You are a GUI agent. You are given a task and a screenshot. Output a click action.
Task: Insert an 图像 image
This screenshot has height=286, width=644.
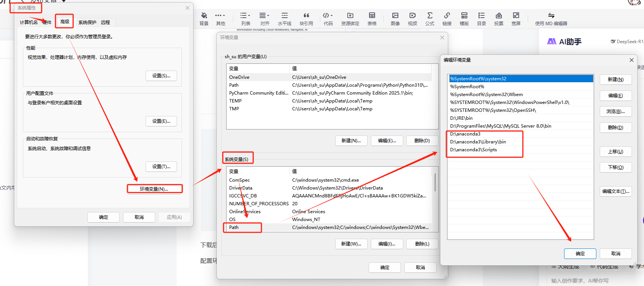tap(395, 19)
